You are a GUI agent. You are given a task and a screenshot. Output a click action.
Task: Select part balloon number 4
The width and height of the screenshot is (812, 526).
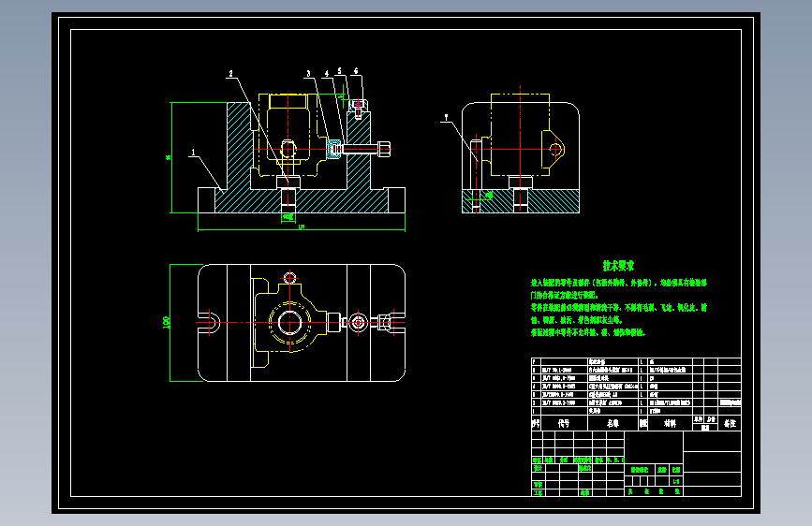click(326, 74)
